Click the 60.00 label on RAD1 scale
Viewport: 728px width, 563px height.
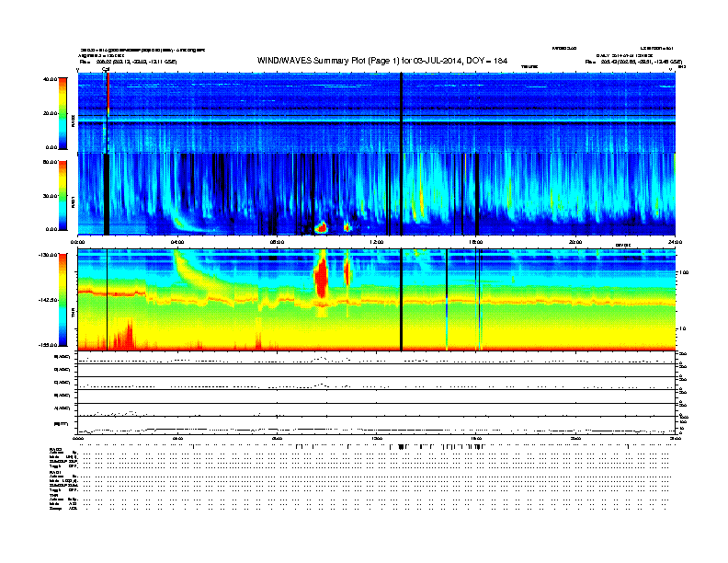coord(50,162)
